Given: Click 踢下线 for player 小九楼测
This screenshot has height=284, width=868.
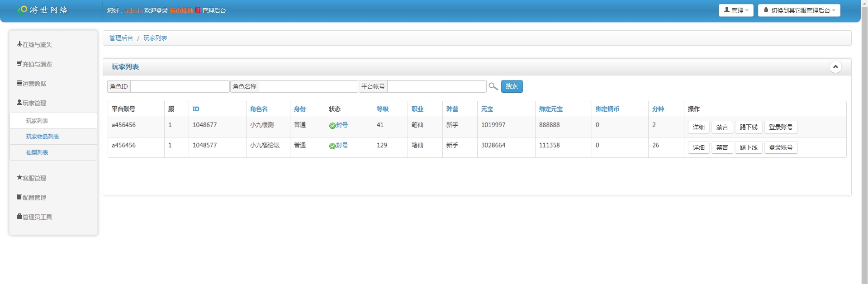Looking at the screenshot, I should coord(748,128).
